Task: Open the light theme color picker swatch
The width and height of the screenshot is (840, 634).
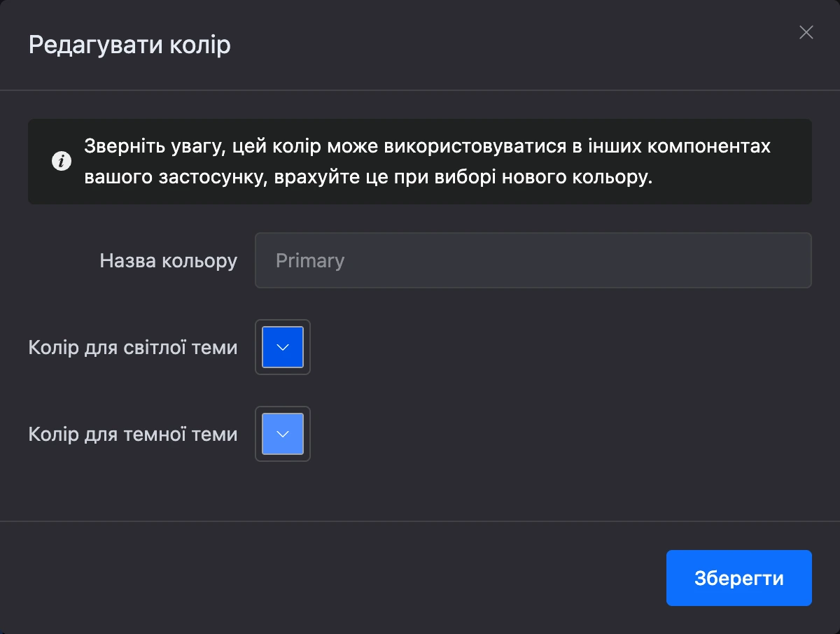Action: [x=283, y=347]
